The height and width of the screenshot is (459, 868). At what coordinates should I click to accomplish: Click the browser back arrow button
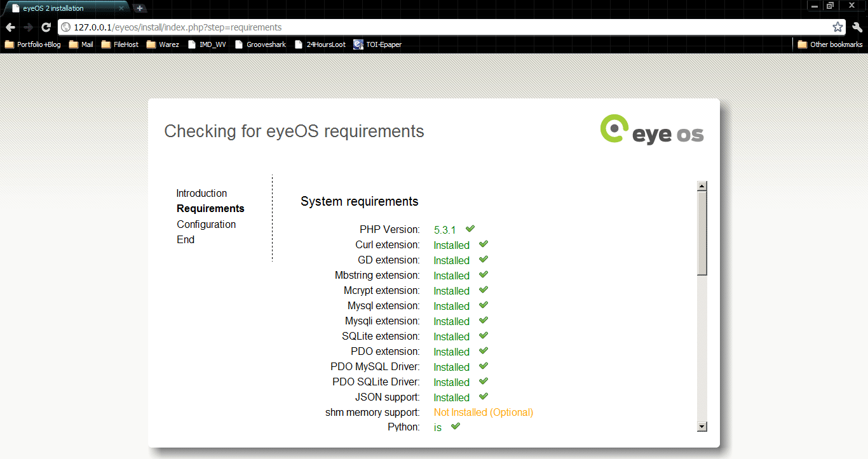click(10, 27)
